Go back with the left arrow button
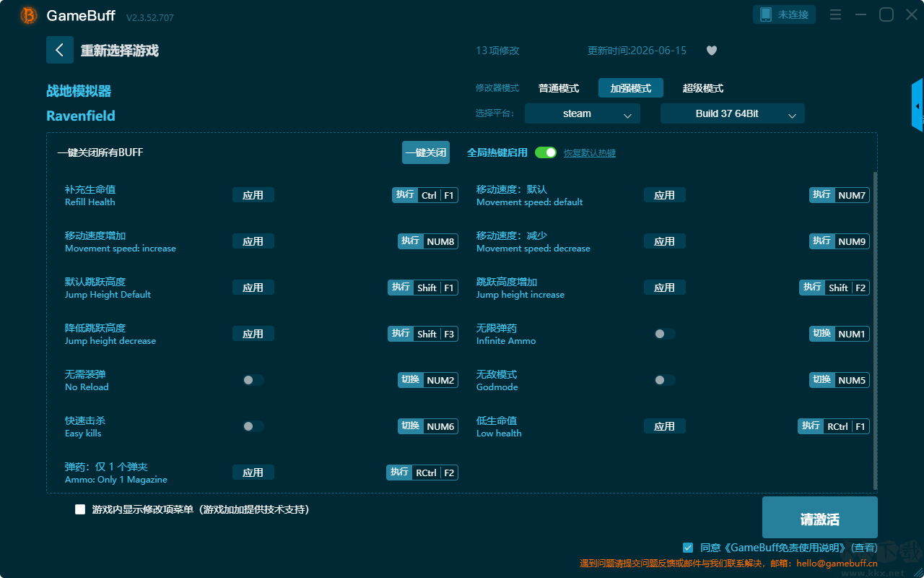Screen dimensions: 924x578 60,50
